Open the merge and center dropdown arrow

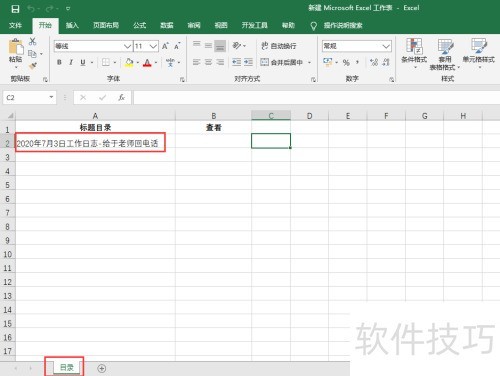point(309,62)
